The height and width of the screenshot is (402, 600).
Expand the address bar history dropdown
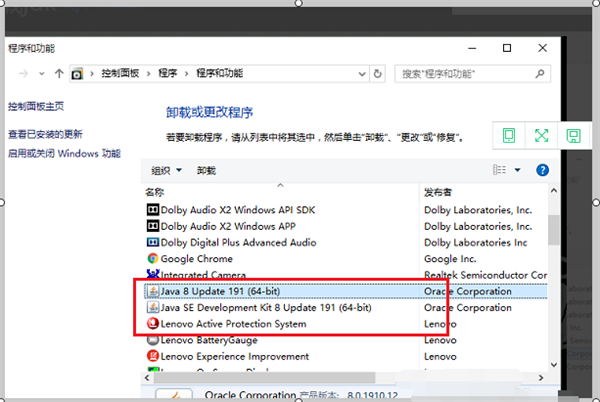point(362,74)
